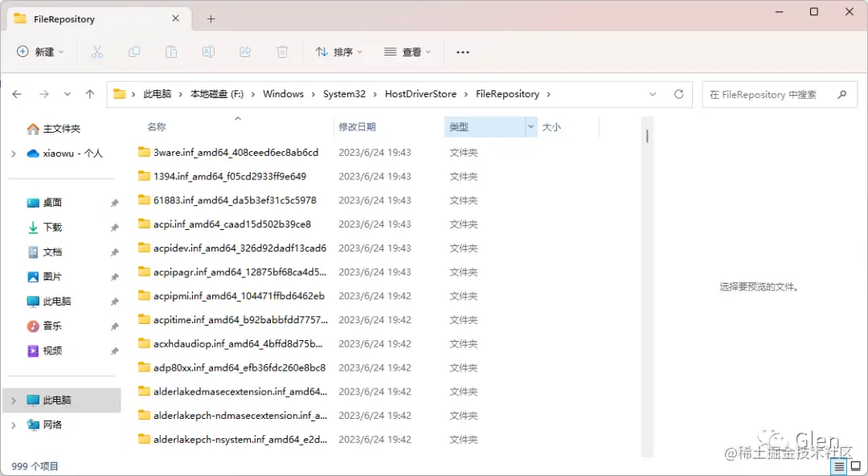
Task: Open the 新建 (New) dropdown button
Action: pyautogui.click(x=40, y=51)
